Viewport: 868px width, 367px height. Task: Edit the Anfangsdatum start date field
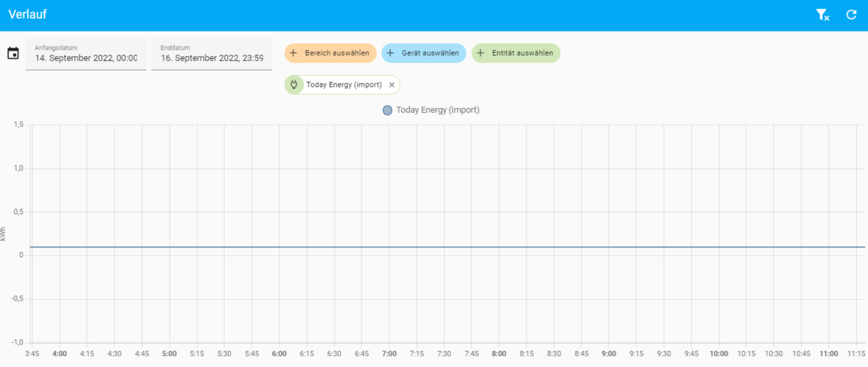tap(86, 54)
